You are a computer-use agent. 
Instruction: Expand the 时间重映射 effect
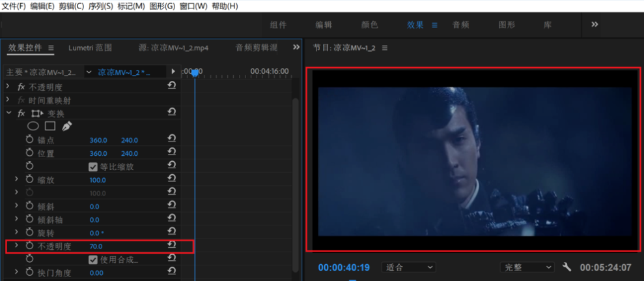point(7,100)
